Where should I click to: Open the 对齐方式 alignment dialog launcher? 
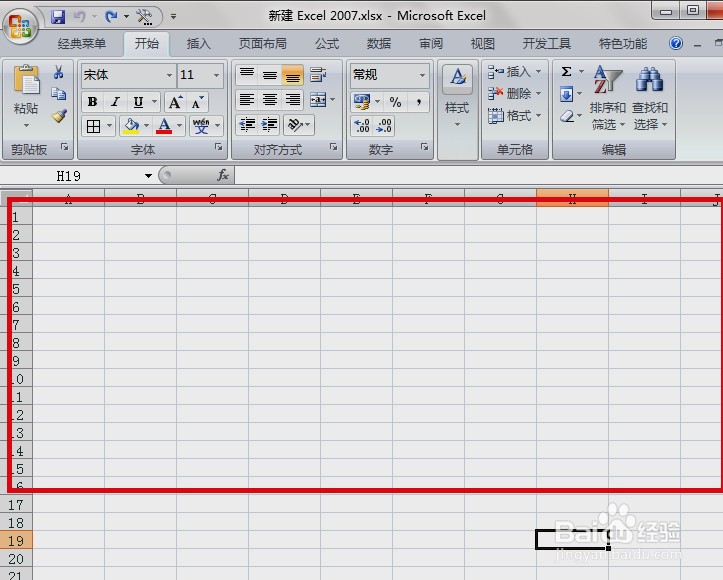[333, 147]
